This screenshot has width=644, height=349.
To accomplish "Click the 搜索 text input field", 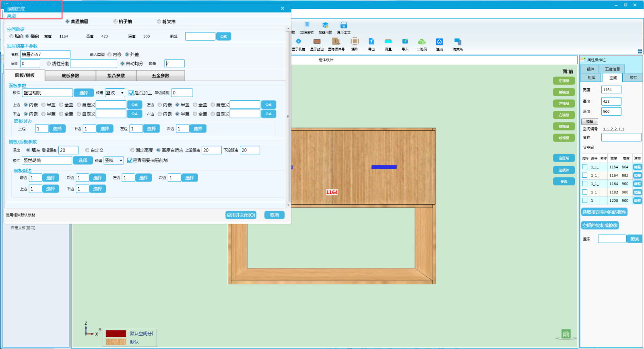I will [612, 239].
